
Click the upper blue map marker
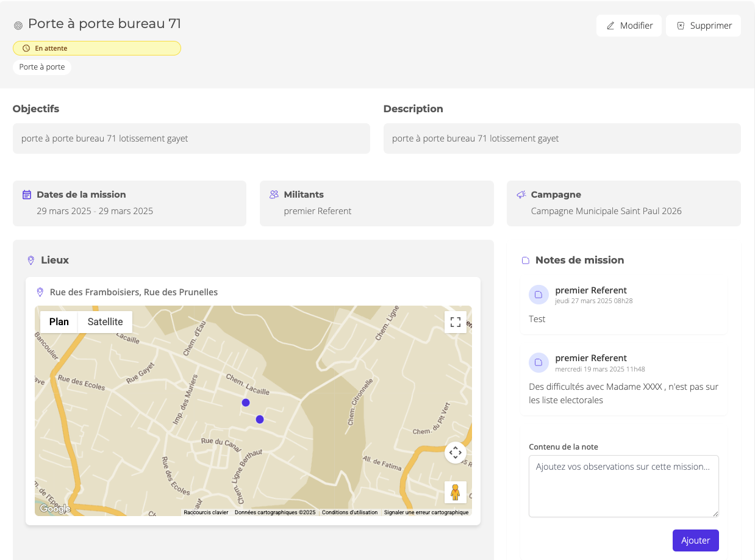tap(246, 403)
